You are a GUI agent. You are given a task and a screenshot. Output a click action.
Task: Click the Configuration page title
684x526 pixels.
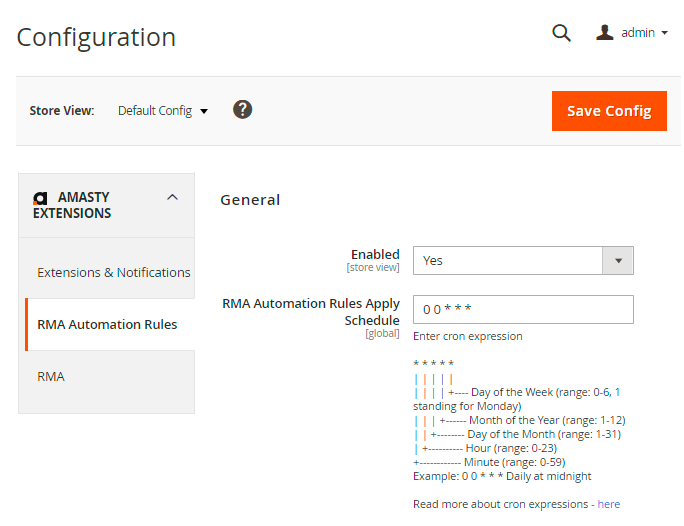click(x=96, y=38)
